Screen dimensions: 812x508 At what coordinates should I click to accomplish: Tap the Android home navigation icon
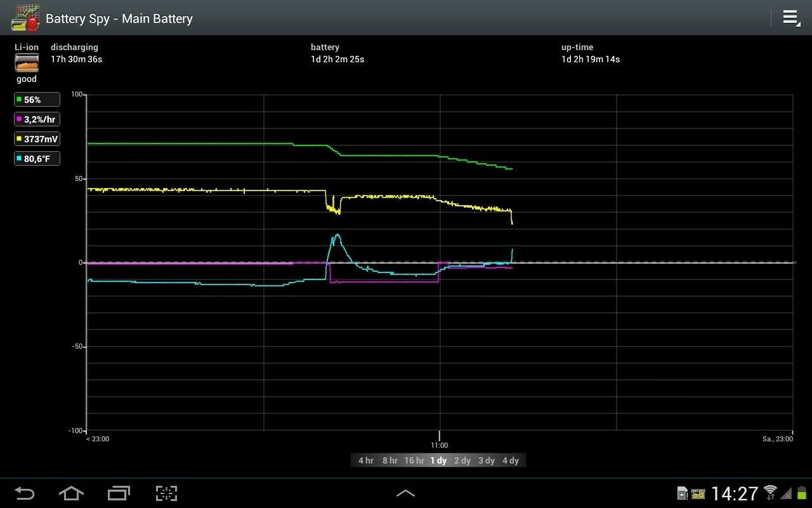[x=71, y=493]
